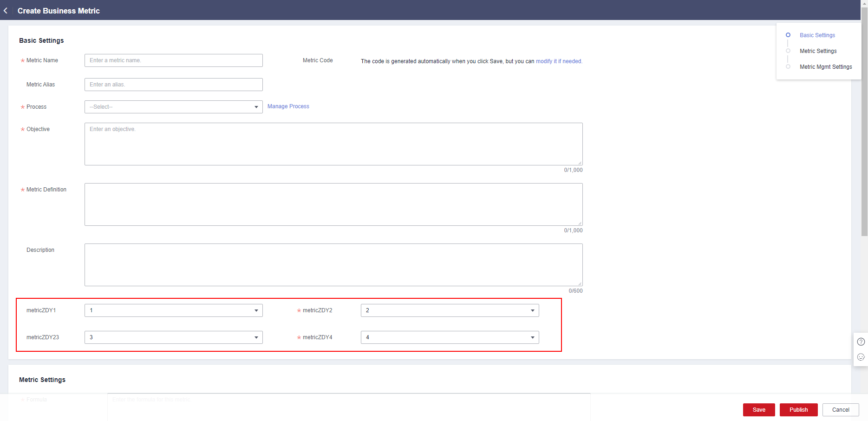Go back using the header arrow
Viewport: 868px width, 421px height.
point(6,10)
